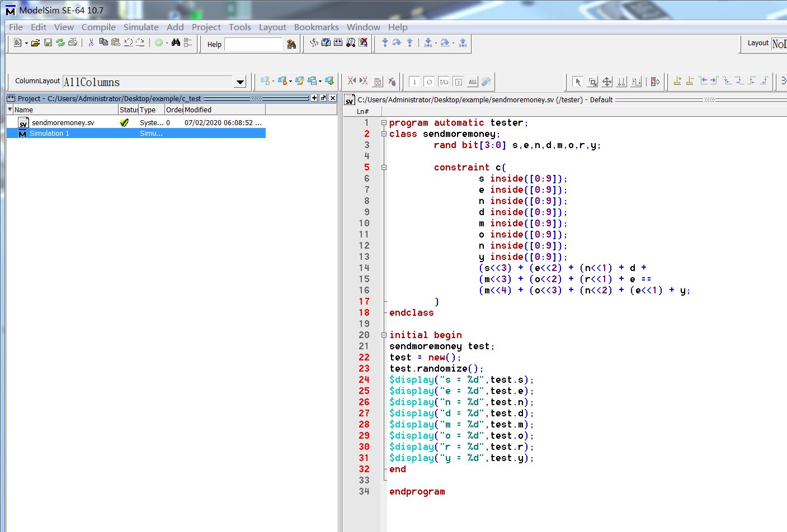The width and height of the screenshot is (787, 532).
Task: Click the Copy icon in toolbar
Action: [103, 42]
